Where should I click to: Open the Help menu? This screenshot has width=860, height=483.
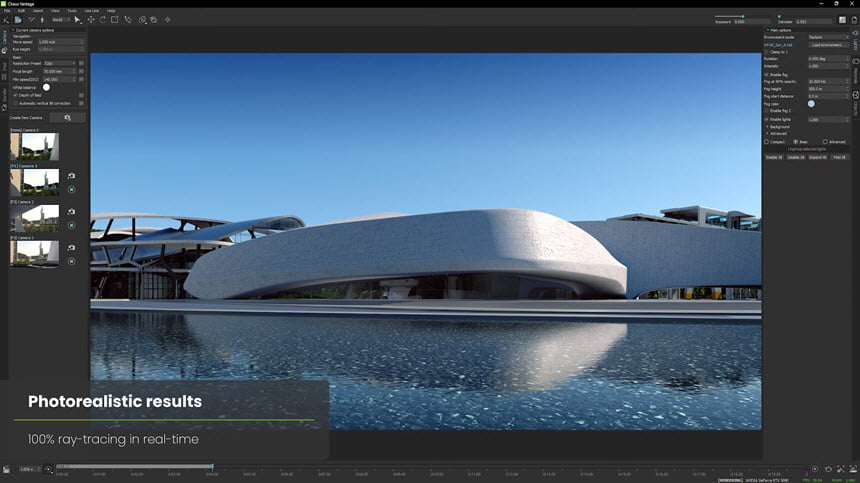(x=111, y=11)
